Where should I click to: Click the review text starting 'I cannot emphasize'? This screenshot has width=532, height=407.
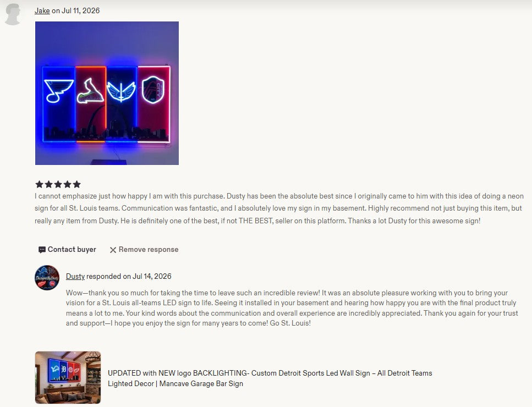tap(279, 208)
